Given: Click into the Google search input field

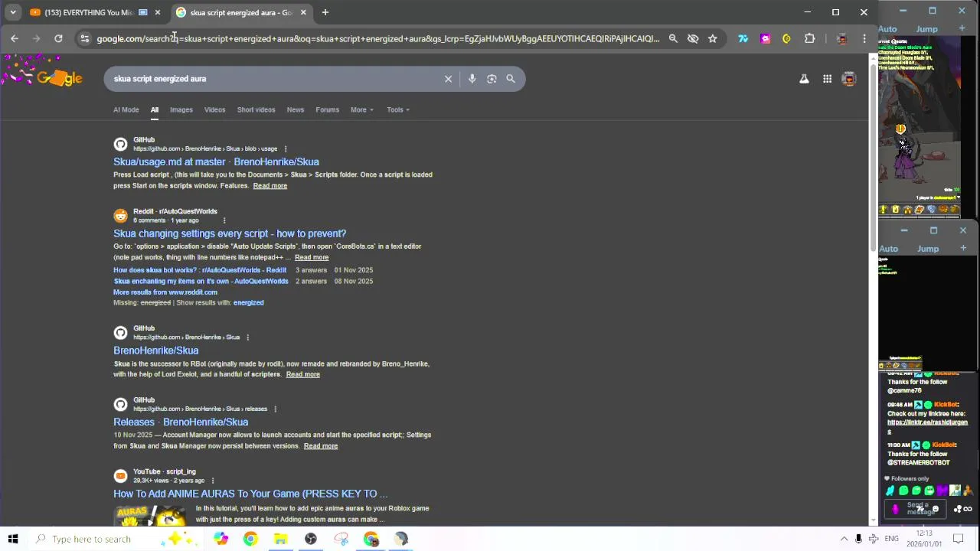Looking at the screenshot, I should [x=276, y=79].
